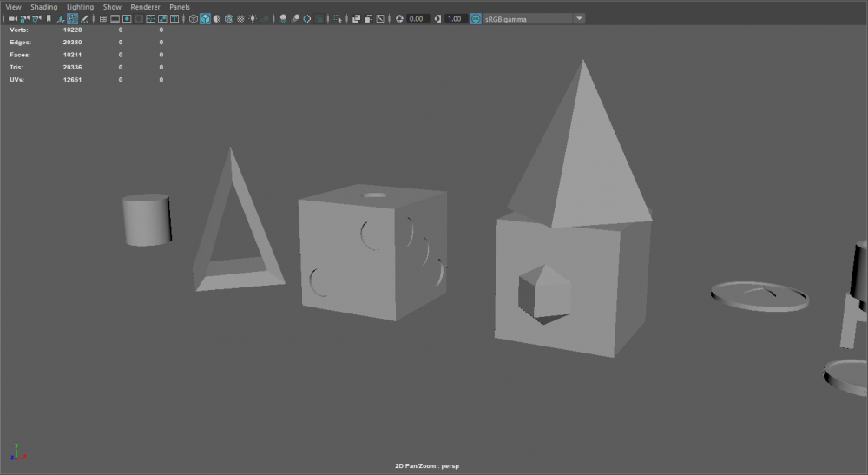868x475 pixels.
Task: Open the camera Bookmarks icon
Action: 49,18
